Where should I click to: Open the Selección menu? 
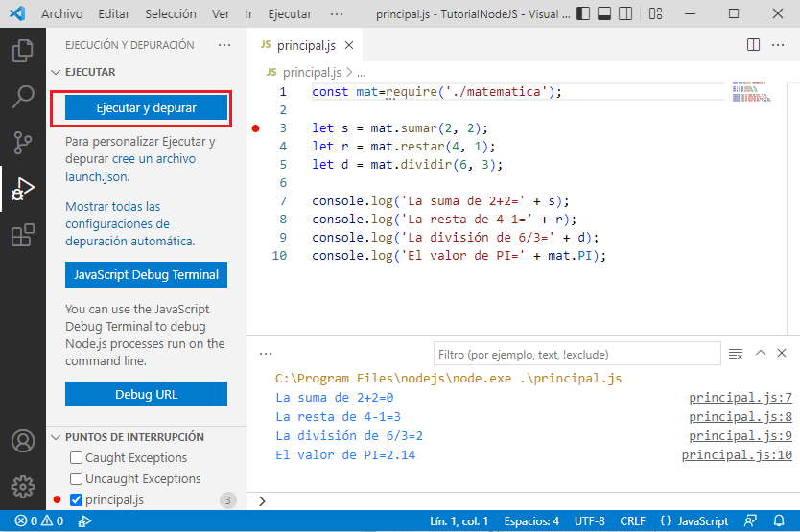click(x=171, y=13)
